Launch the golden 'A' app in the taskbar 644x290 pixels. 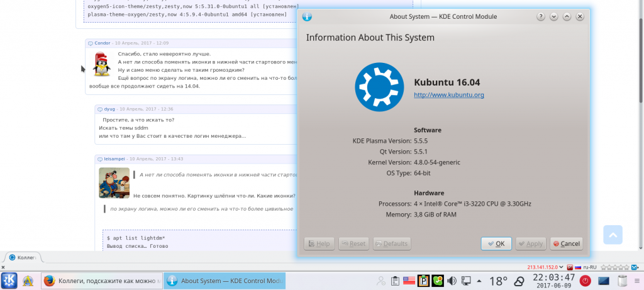28,281
